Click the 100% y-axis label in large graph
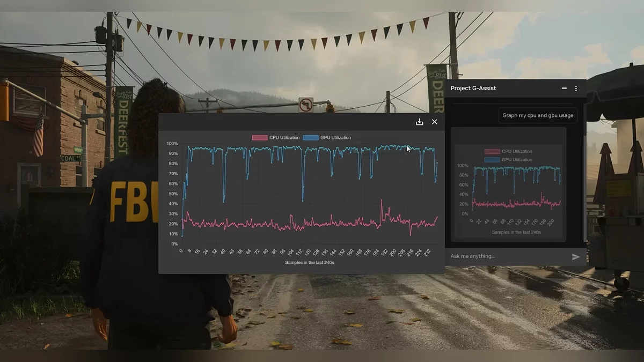The width and height of the screenshot is (644, 362). coord(172,144)
